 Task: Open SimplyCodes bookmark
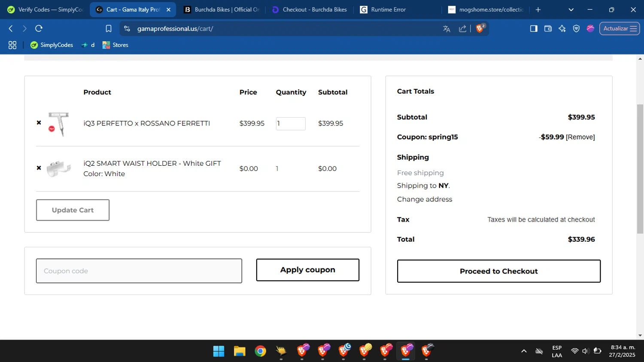[x=52, y=45]
